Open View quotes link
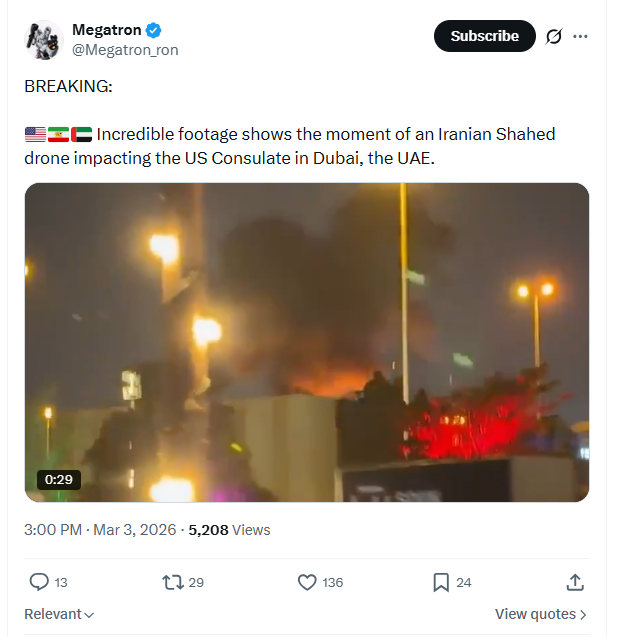Screen dimensions: 618x637 pos(541,614)
